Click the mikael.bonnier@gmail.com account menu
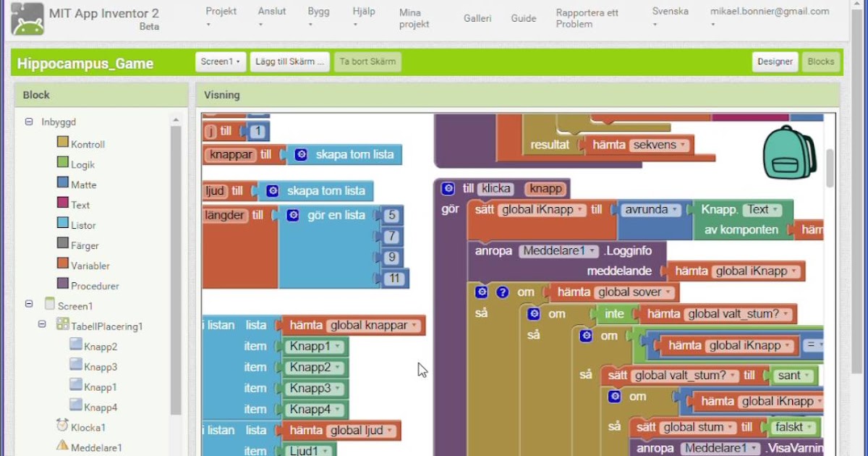 pyautogui.click(x=769, y=12)
